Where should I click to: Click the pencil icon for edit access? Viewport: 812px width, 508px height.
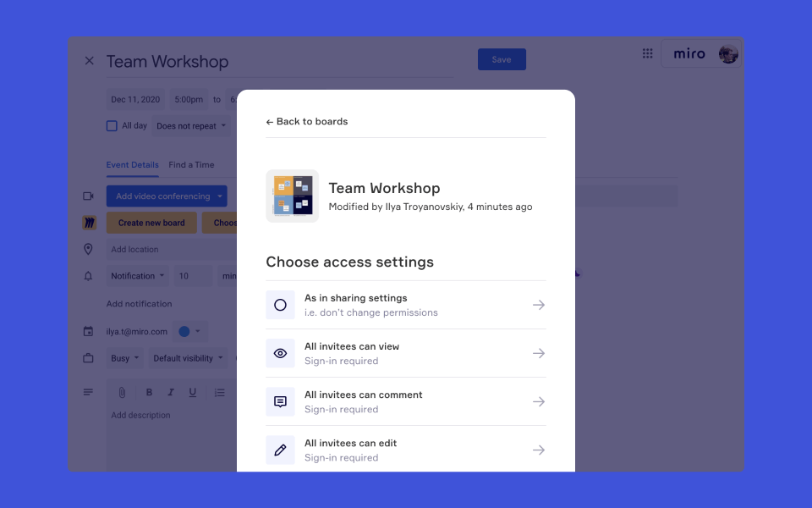(x=280, y=450)
